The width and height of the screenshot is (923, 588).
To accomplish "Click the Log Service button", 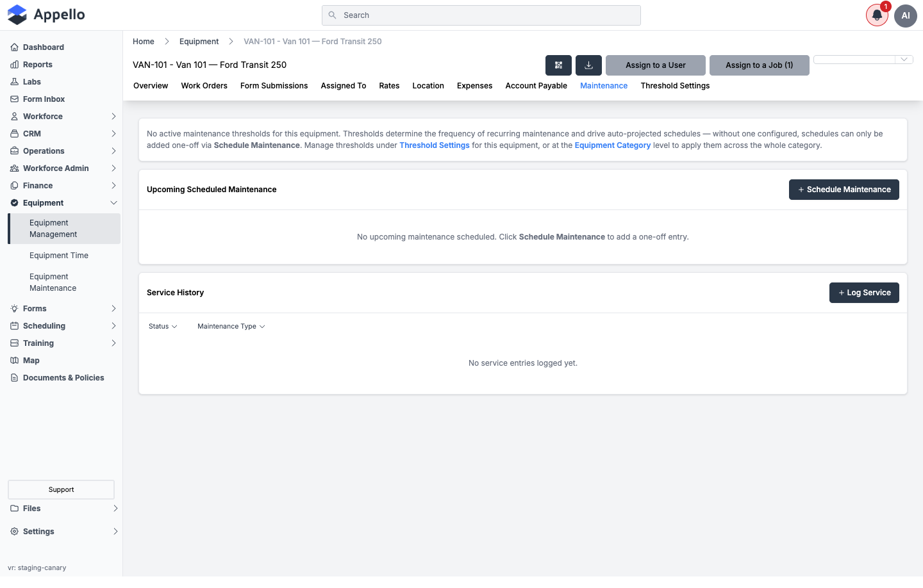I will click(x=864, y=293).
